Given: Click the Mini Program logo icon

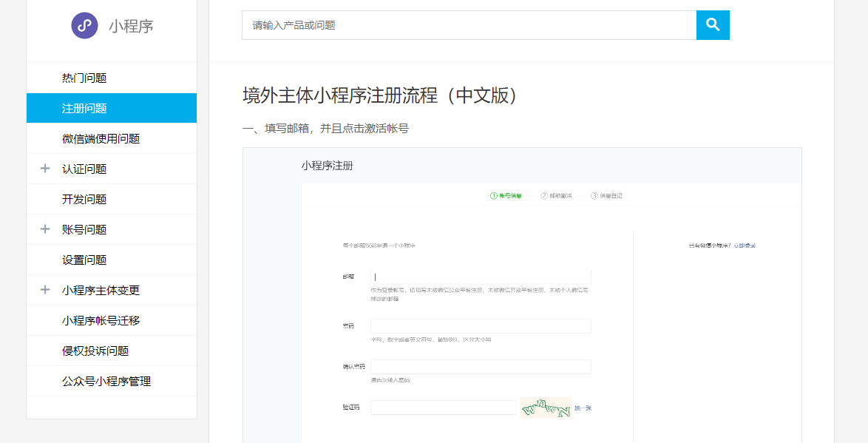Looking at the screenshot, I should [85, 25].
